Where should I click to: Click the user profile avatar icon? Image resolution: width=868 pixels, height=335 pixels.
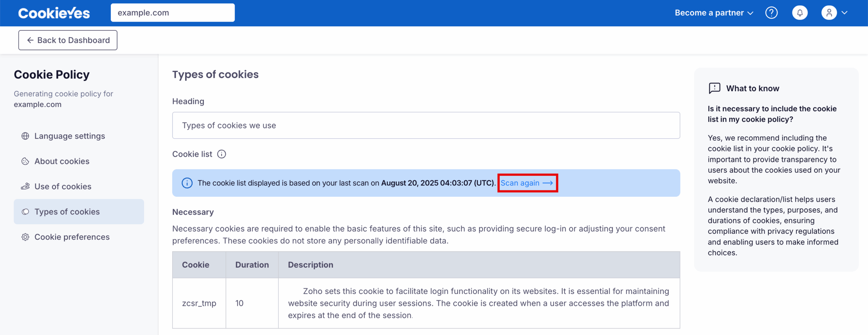(x=829, y=13)
